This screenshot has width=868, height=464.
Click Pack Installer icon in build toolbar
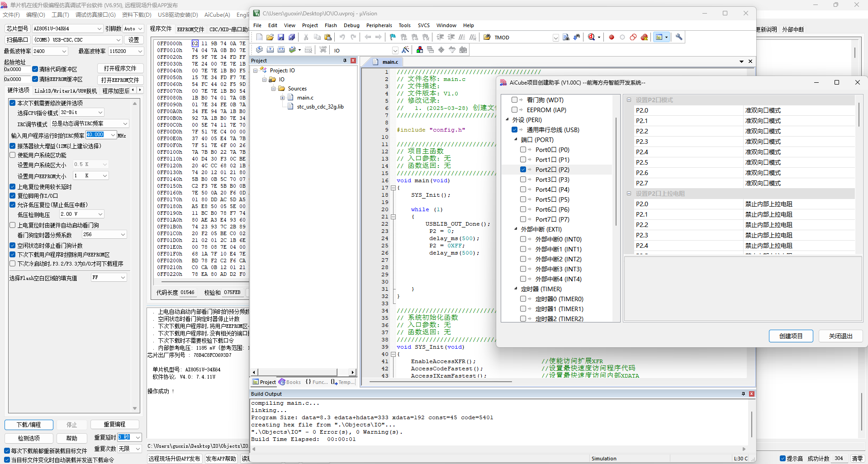463,50
